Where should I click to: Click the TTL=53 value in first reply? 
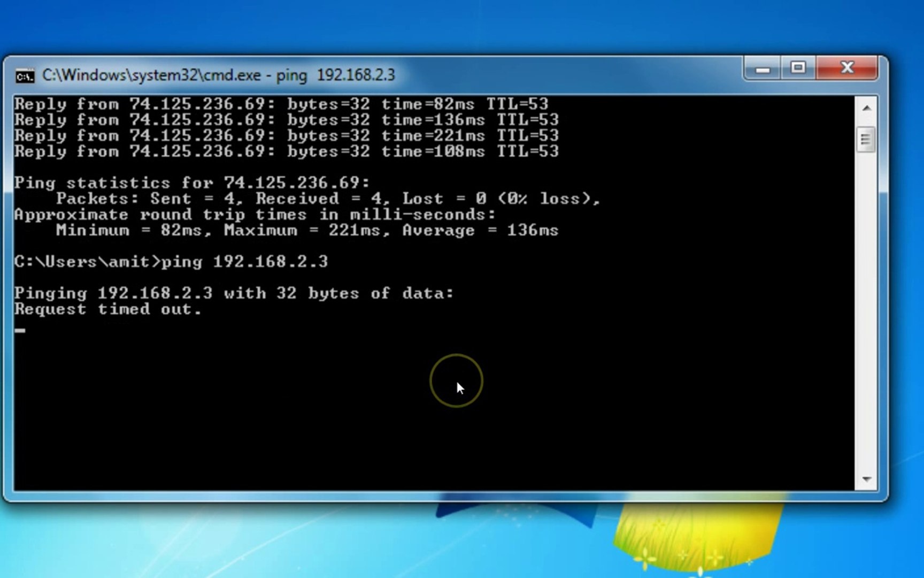click(x=516, y=104)
